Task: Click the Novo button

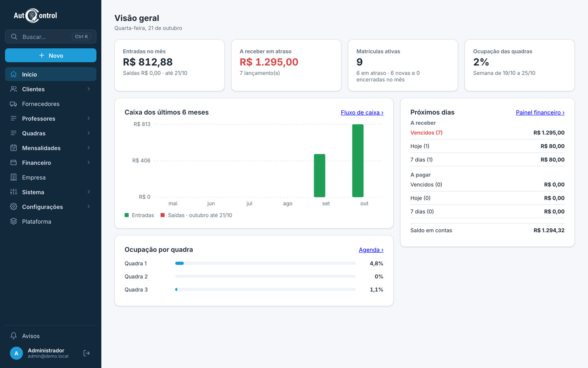Action: [51, 55]
